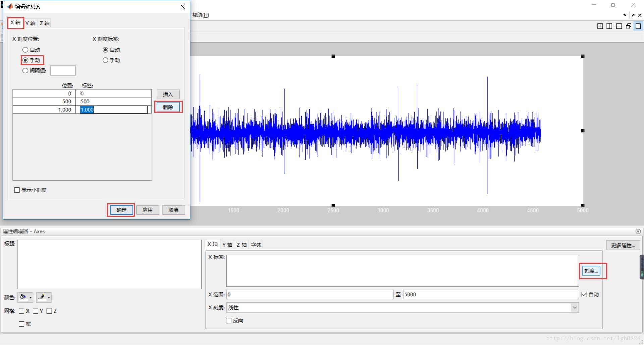Viewport: 644px width, 345px height.
Task: Click the selection handle at plot bottom-center
Action: (333, 205)
